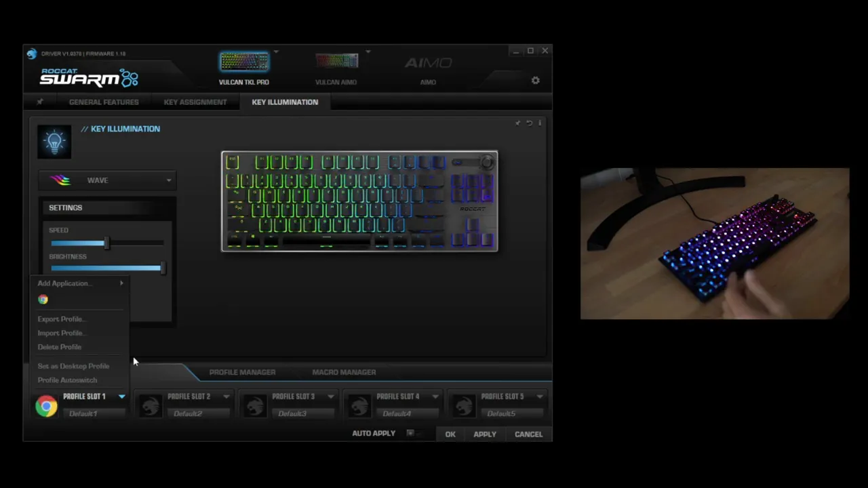This screenshot has height=488, width=868.
Task: Select Chrome application in context menu
Action: coord(43,300)
